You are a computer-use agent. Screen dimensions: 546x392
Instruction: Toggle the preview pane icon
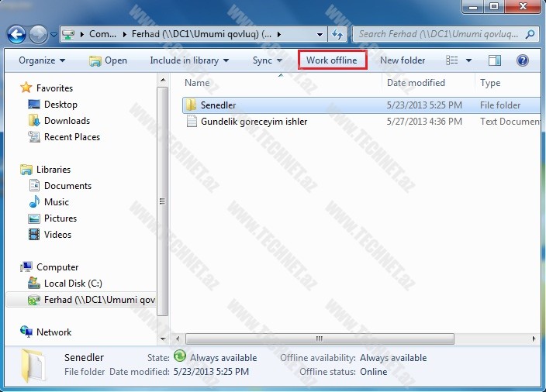[495, 60]
